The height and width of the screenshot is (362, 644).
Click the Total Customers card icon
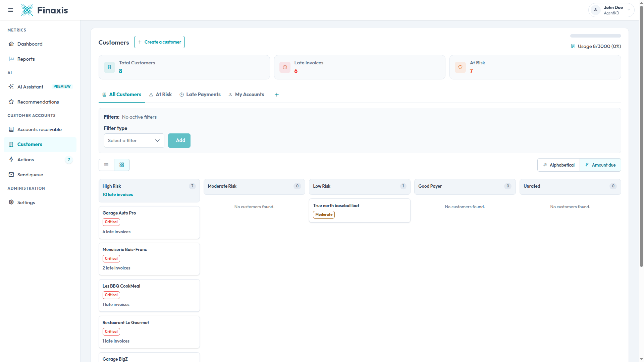[109, 67]
